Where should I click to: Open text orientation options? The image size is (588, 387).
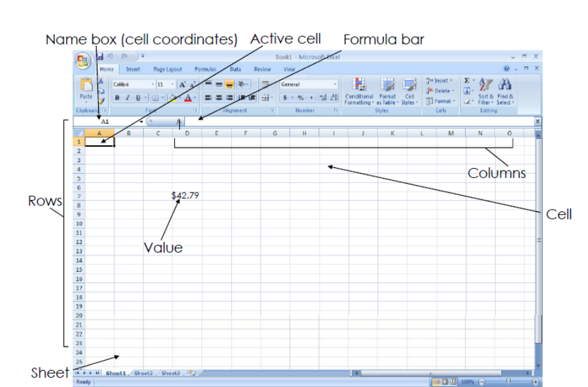point(242,84)
